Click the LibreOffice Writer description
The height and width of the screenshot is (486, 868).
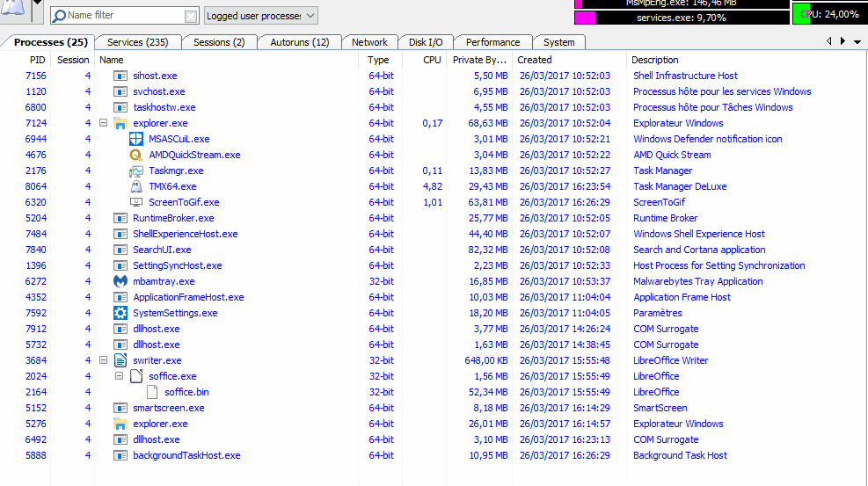coord(670,360)
